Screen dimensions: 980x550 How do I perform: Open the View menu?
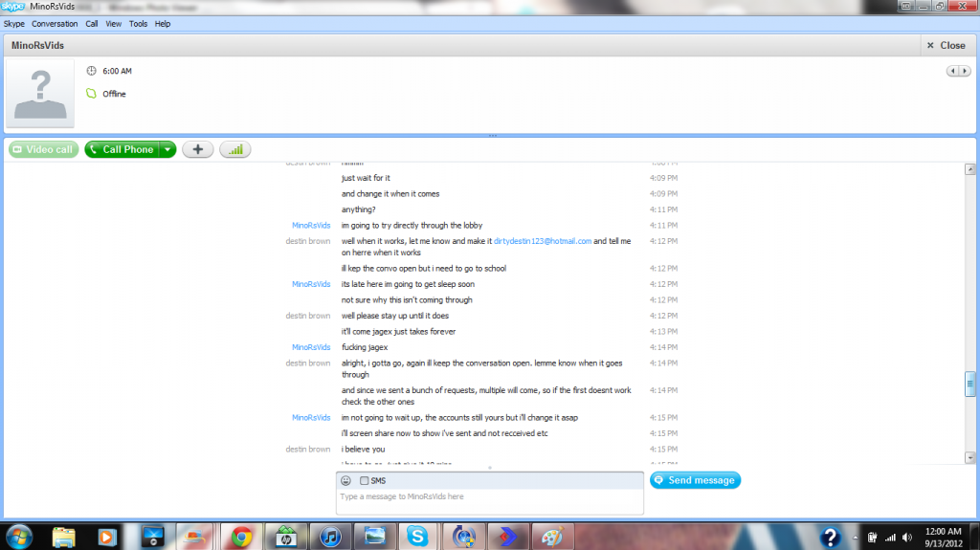[113, 24]
